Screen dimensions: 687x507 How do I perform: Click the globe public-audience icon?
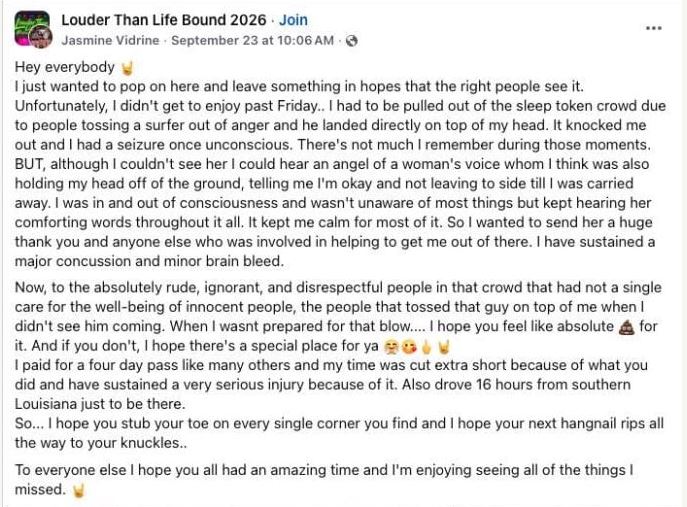pos(351,41)
